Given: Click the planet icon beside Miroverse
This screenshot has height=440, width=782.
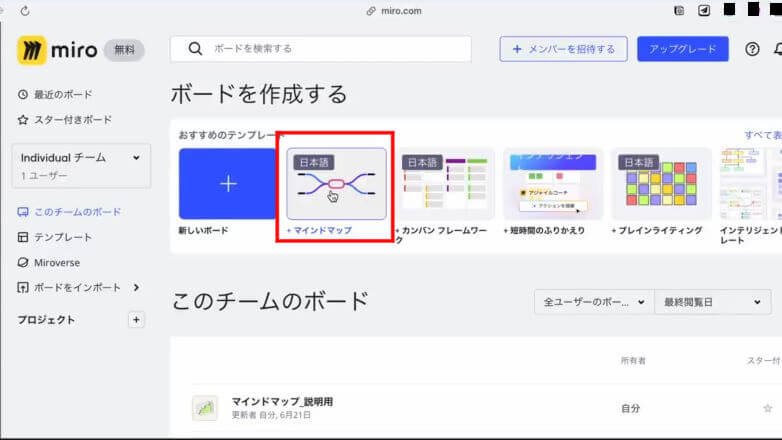Looking at the screenshot, I should coord(23,262).
